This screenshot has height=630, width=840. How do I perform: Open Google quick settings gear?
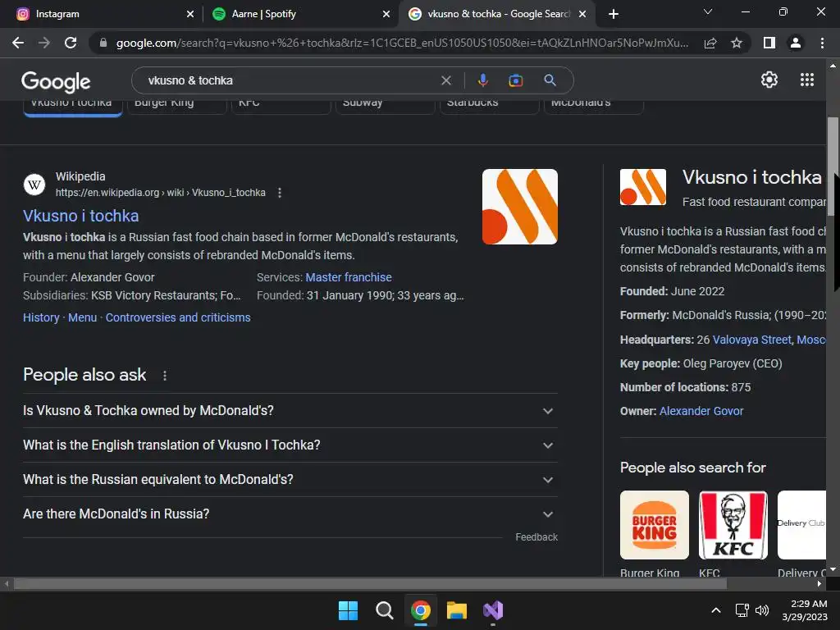coord(769,80)
